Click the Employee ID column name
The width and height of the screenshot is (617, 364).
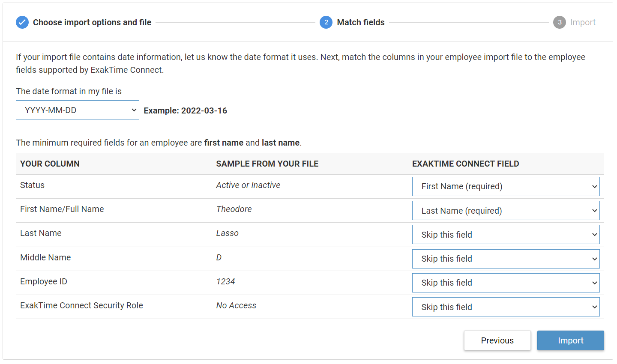(x=44, y=281)
